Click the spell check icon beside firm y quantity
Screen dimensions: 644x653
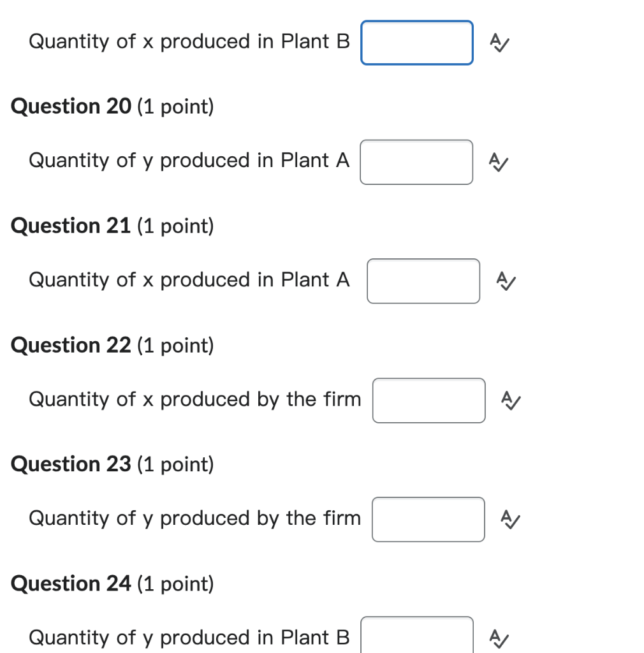pyautogui.click(x=511, y=520)
